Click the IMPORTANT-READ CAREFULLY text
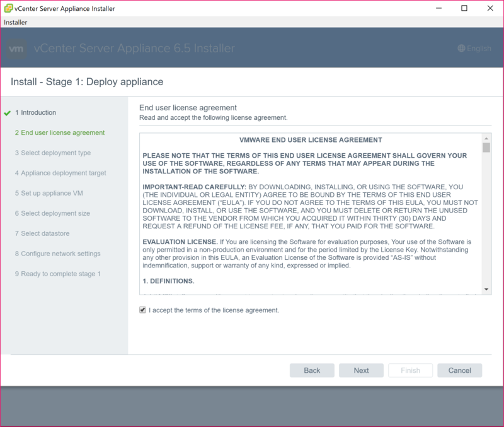 coord(194,187)
